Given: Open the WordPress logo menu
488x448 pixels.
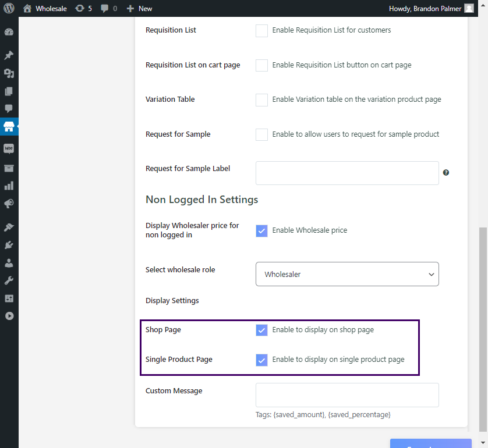Looking at the screenshot, I should click(x=9, y=8).
